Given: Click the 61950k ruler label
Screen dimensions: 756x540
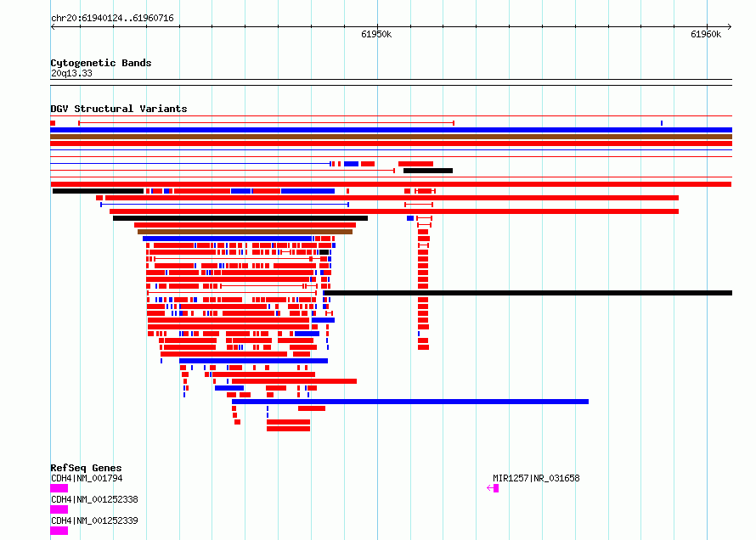Looking at the screenshot, I should pos(376,34).
